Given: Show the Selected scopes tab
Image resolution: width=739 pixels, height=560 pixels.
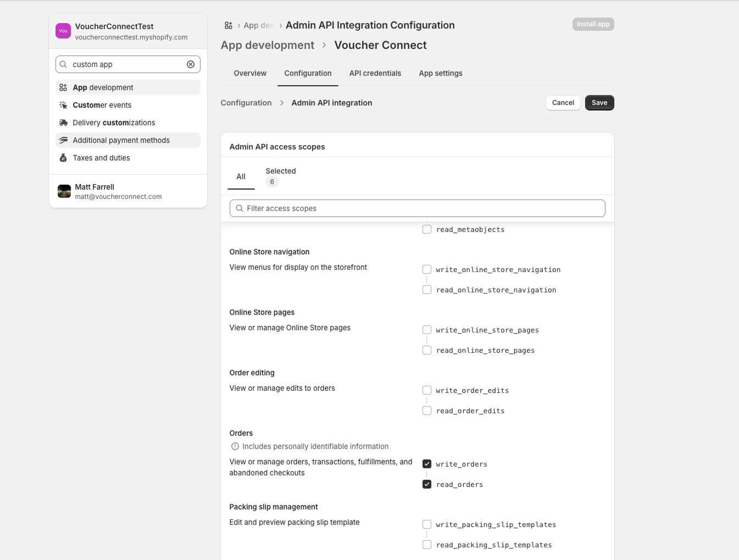Looking at the screenshot, I should click(280, 176).
